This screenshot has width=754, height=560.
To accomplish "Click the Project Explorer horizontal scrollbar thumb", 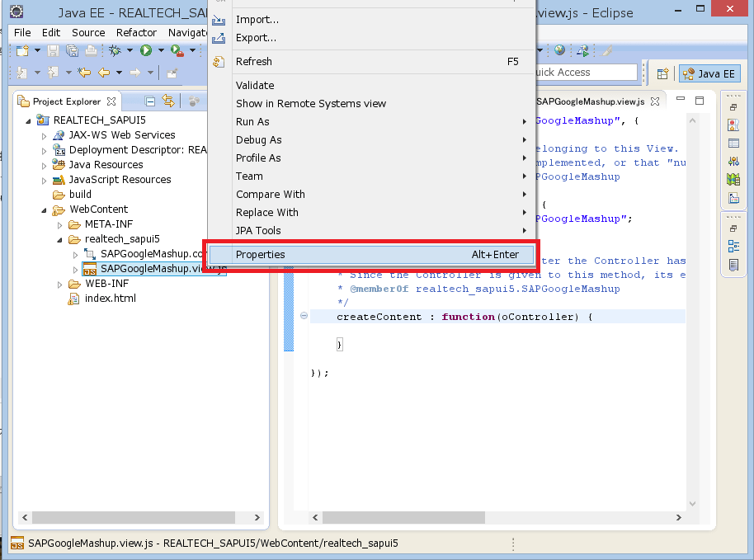I will (133, 517).
